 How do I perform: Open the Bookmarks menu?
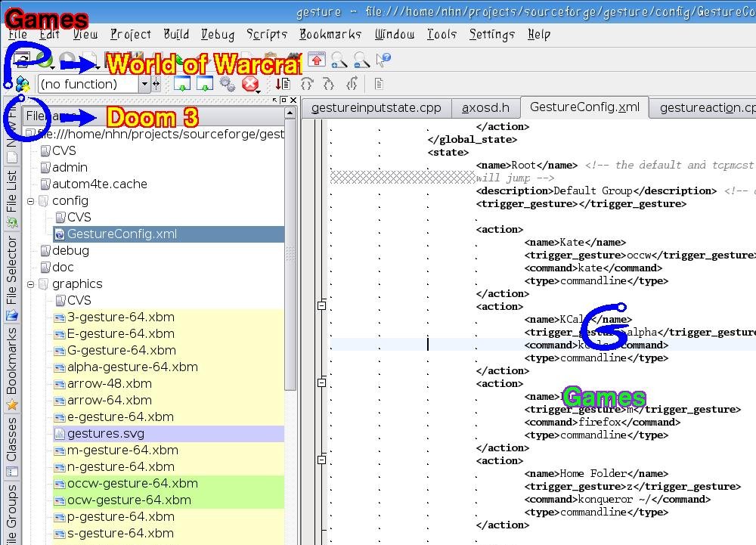(x=330, y=34)
